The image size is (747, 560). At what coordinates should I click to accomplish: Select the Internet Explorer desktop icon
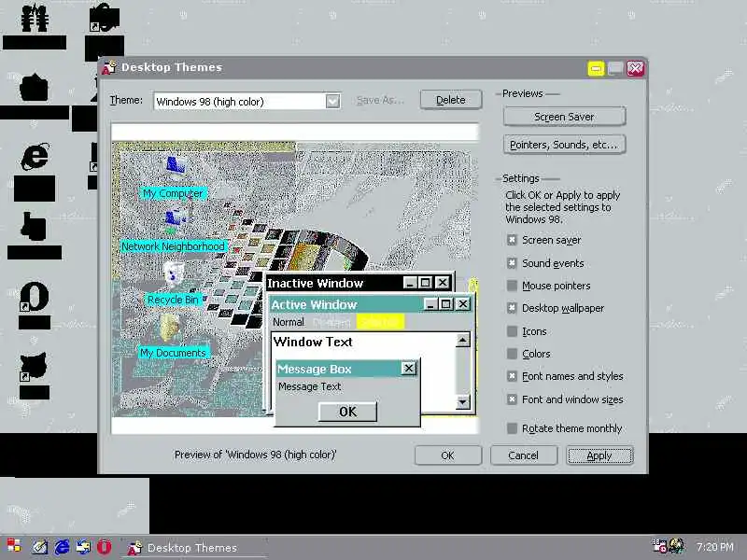(x=35, y=157)
